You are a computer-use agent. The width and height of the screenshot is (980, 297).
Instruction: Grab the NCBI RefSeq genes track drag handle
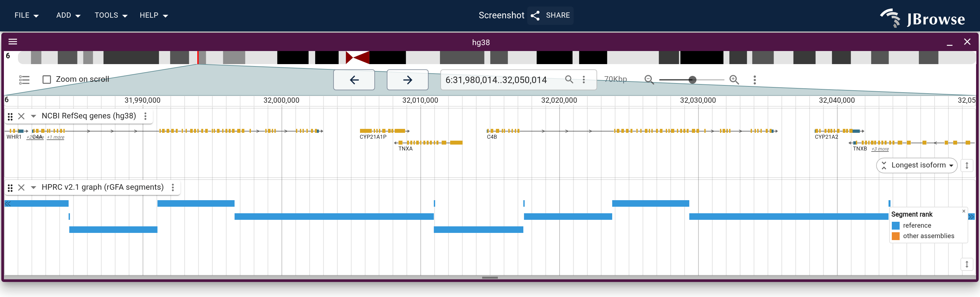point(10,116)
